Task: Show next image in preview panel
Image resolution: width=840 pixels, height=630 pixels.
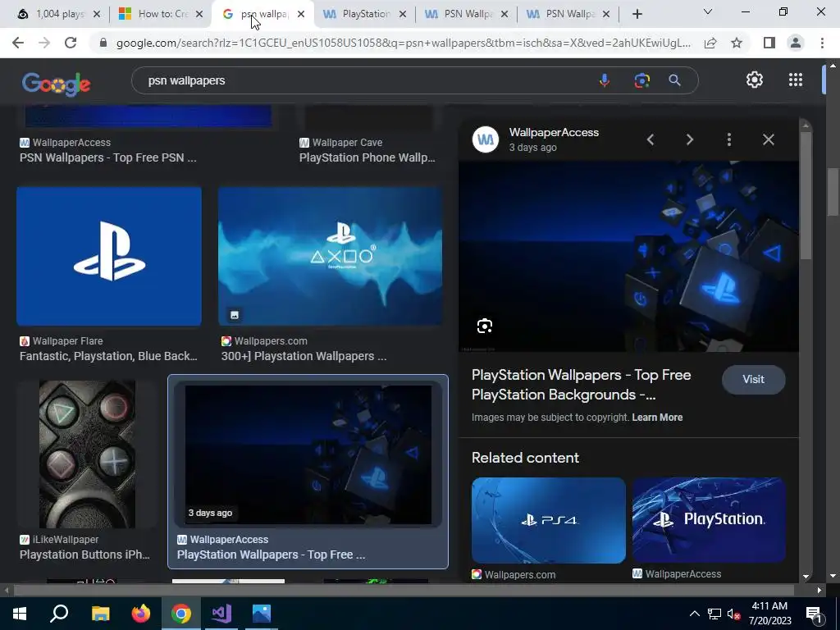Action: coord(690,139)
